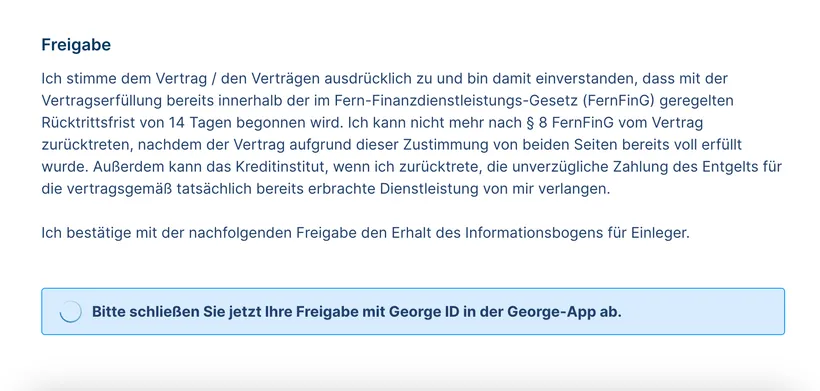Click the loading spinner in the blue banner
The height and width of the screenshot is (391, 820).
pyautogui.click(x=70, y=312)
